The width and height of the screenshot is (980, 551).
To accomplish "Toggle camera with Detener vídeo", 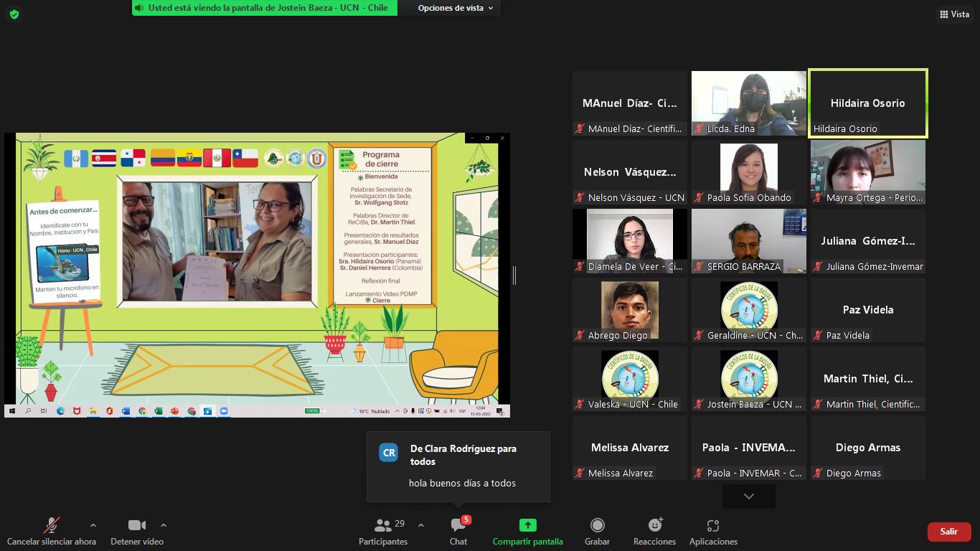I will (136, 530).
